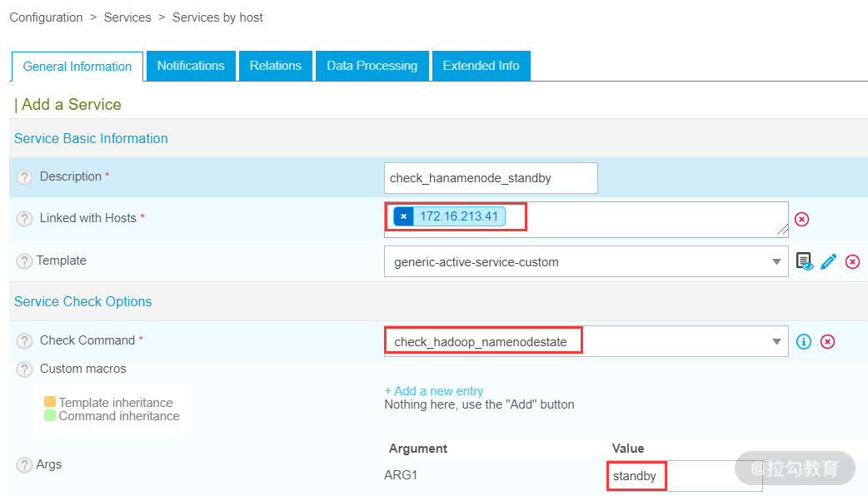
Task: Open help icon beside Args
Action: 24,465
